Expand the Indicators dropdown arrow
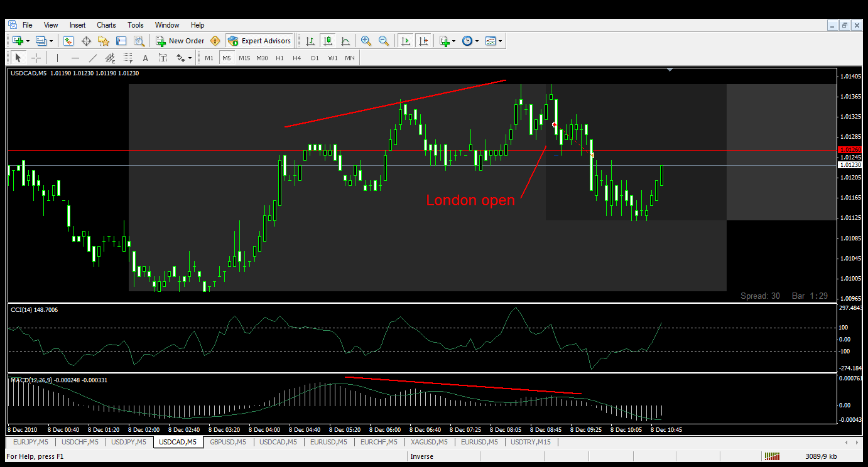The image size is (868, 467). [x=454, y=41]
